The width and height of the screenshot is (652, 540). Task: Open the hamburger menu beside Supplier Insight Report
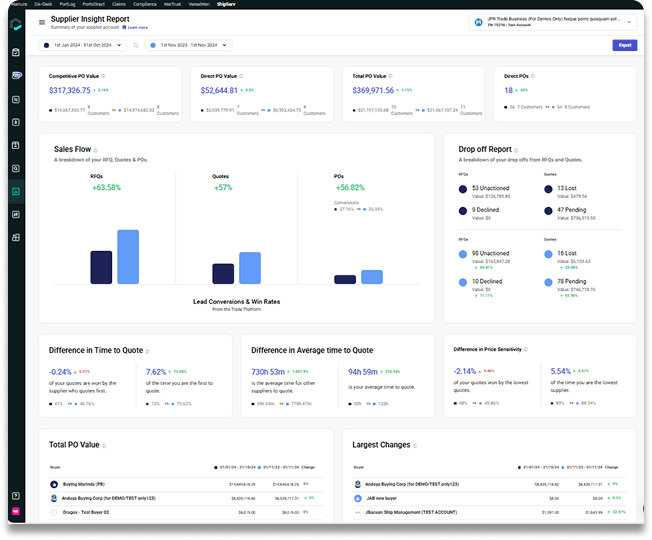(42, 22)
